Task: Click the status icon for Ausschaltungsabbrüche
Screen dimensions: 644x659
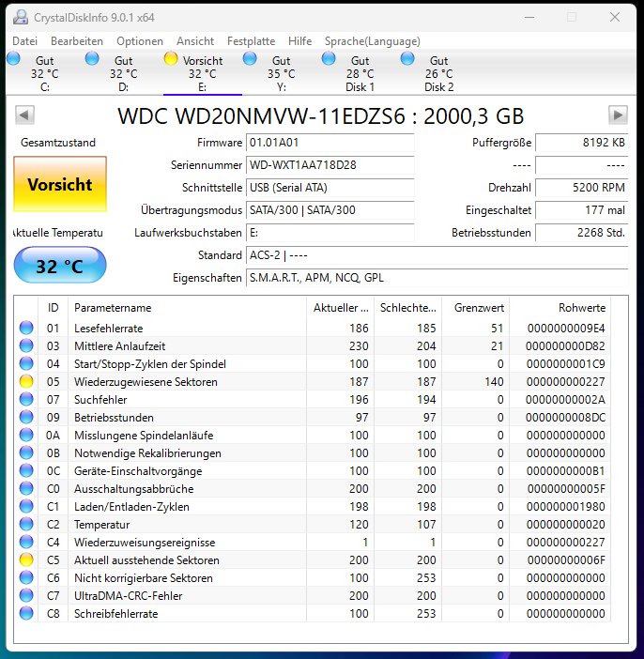Action: click(26, 489)
